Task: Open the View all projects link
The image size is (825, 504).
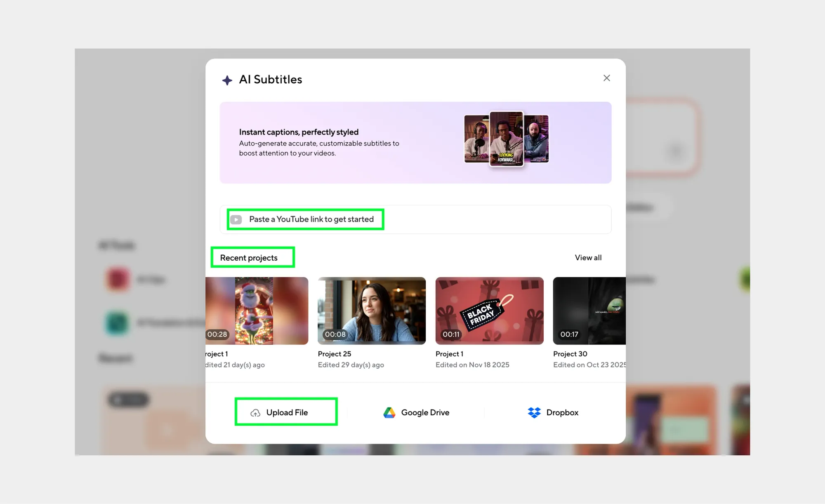Action: (588, 258)
